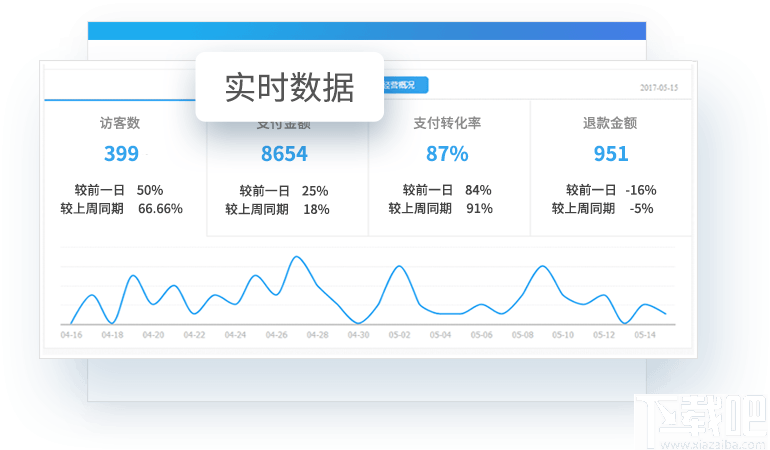Click the 04-24 axis date

pos(235,335)
